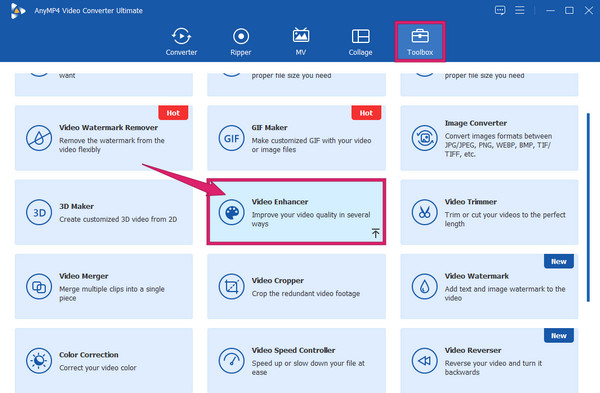600x393 pixels.
Task: Click the AnyMP4 app logo
Action: tap(18, 11)
